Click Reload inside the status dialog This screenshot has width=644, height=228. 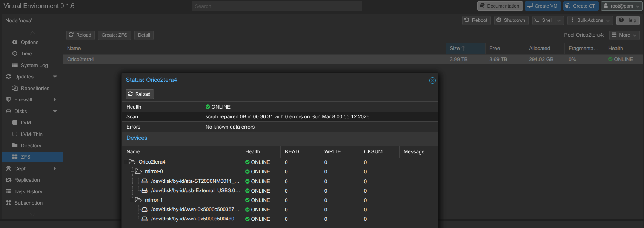coord(139,94)
